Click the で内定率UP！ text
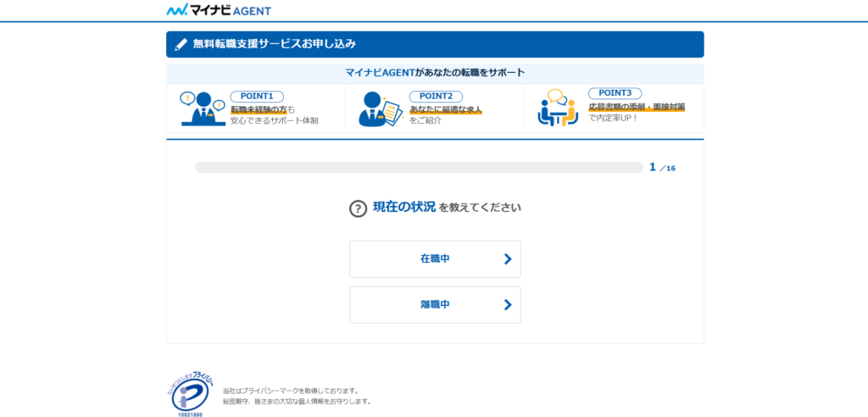 (x=614, y=118)
